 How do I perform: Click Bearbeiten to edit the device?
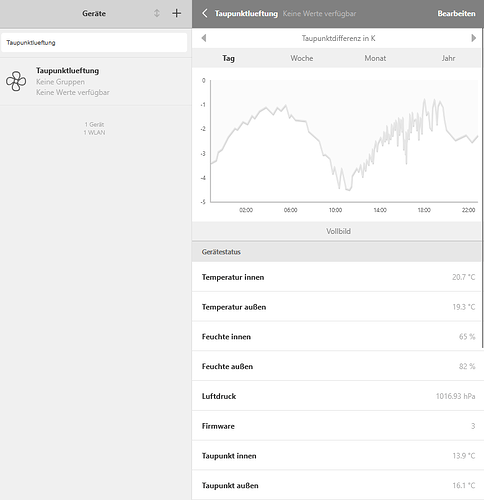(x=456, y=13)
